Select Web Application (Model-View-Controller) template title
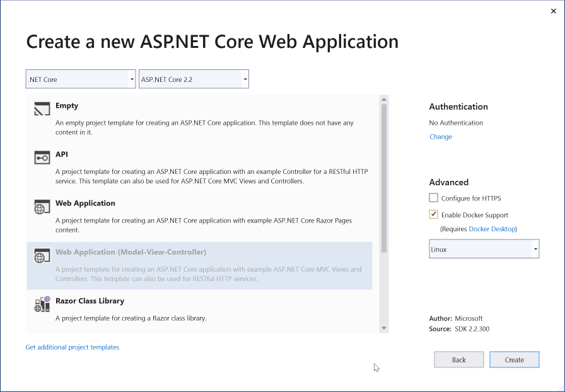 (x=131, y=252)
